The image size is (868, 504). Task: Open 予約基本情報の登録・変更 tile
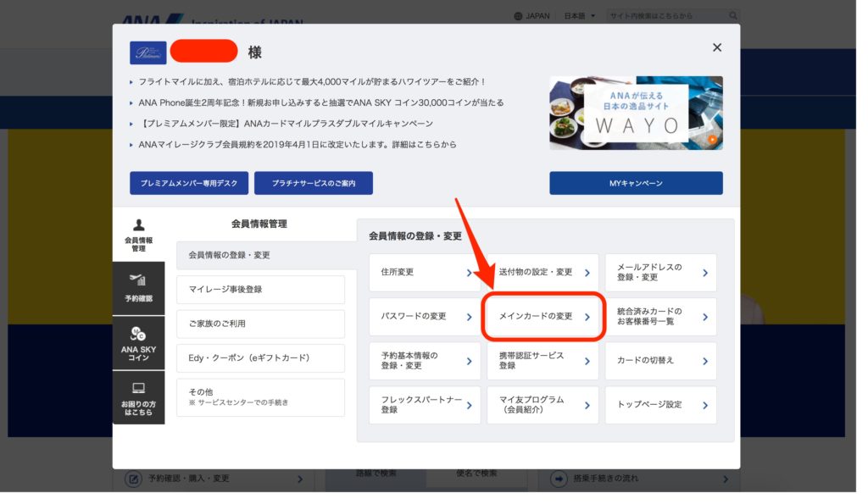pos(425,361)
